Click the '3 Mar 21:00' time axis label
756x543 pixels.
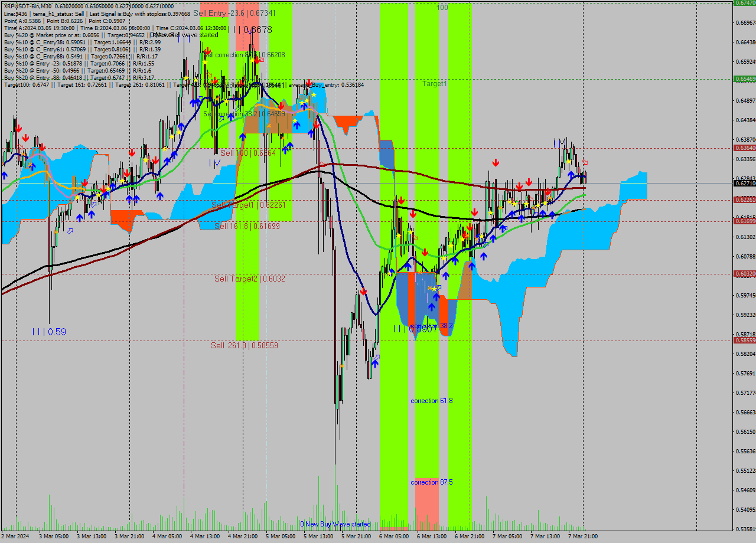129,537
